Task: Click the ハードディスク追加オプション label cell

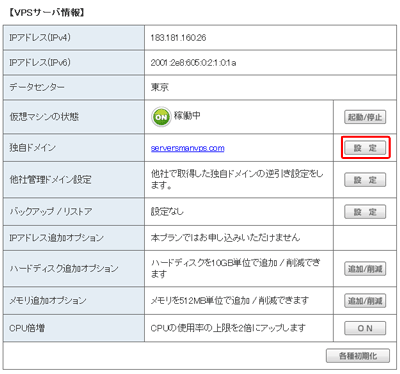Action: click(74, 269)
